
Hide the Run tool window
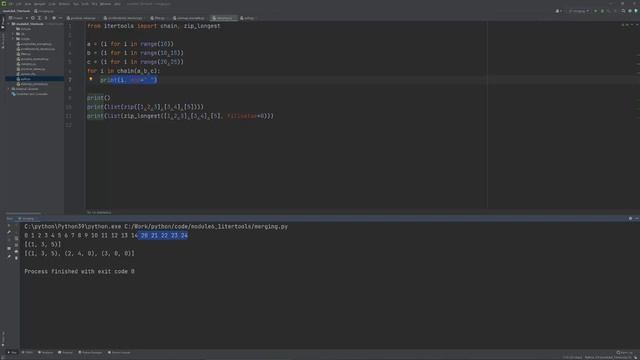[636, 218]
